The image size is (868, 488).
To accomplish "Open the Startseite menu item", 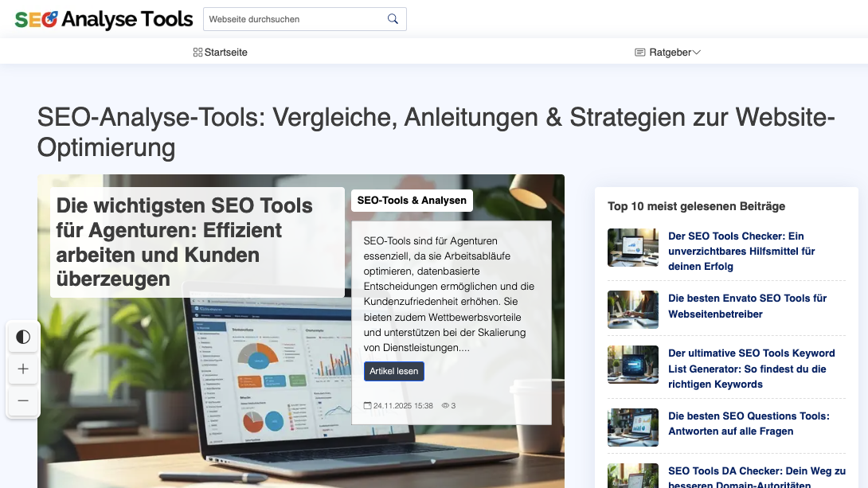I will [226, 52].
